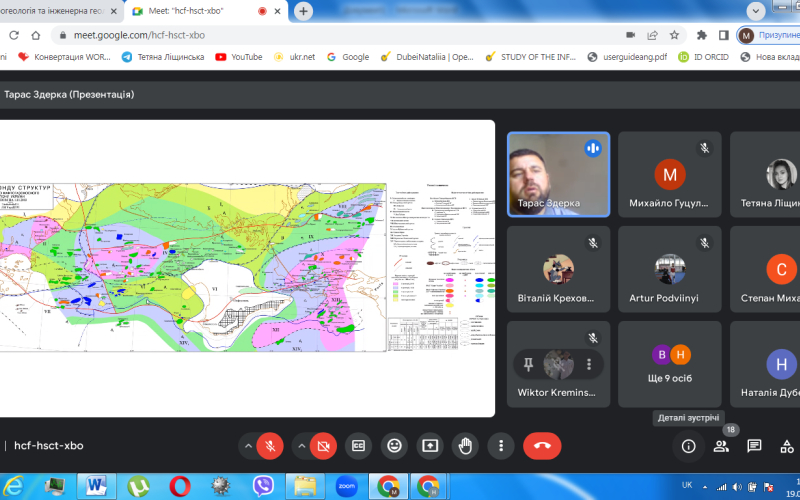Click Present now screen share icon
800x500 pixels.
[430, 446]
